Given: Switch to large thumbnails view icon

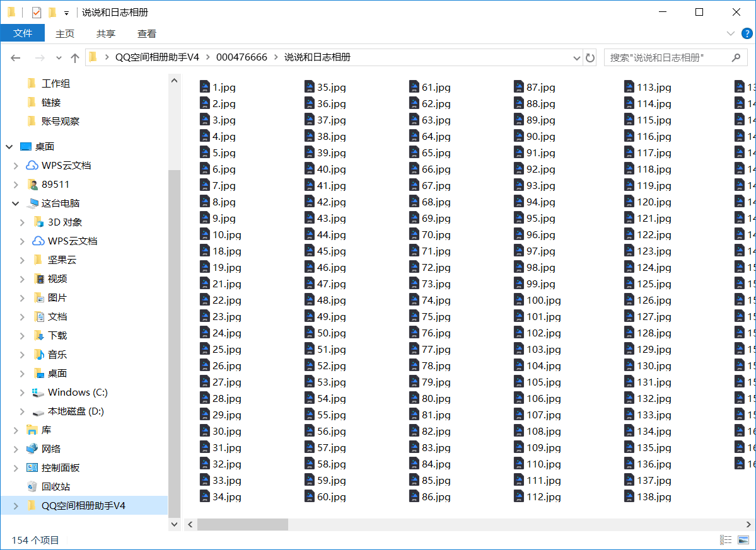Looking at the screenshot, I should (744, 540).
